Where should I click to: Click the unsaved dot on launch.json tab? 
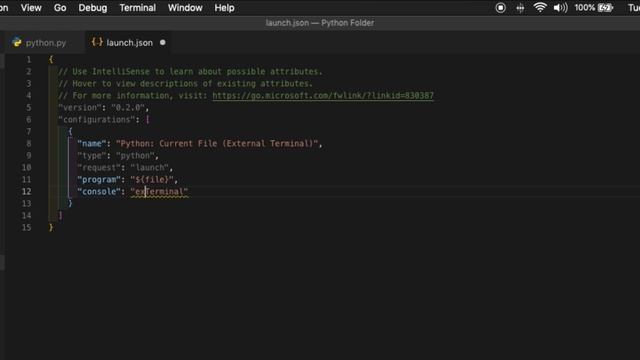(163, 42)
